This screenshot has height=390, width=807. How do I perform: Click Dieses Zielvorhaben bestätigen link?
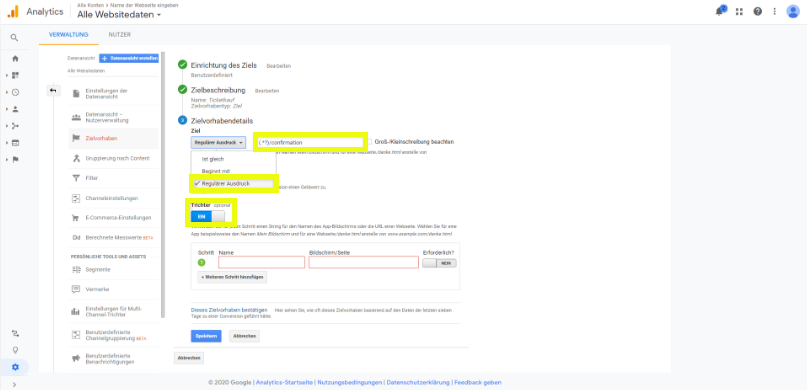pyautogui.click(x=229, y=310)
